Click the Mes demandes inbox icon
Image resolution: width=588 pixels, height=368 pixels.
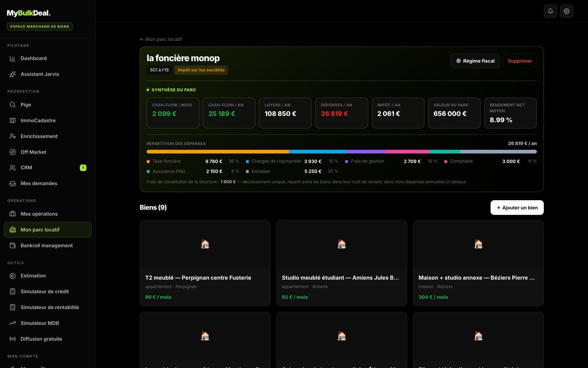[x=12, y=184]
